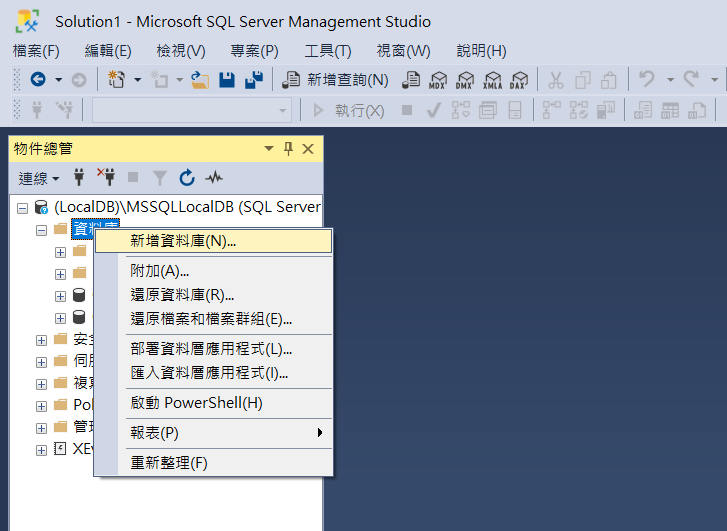This screenshot has width=727, height=531.
Task: Open a new DAX query
Action: [x=519, y=80]
